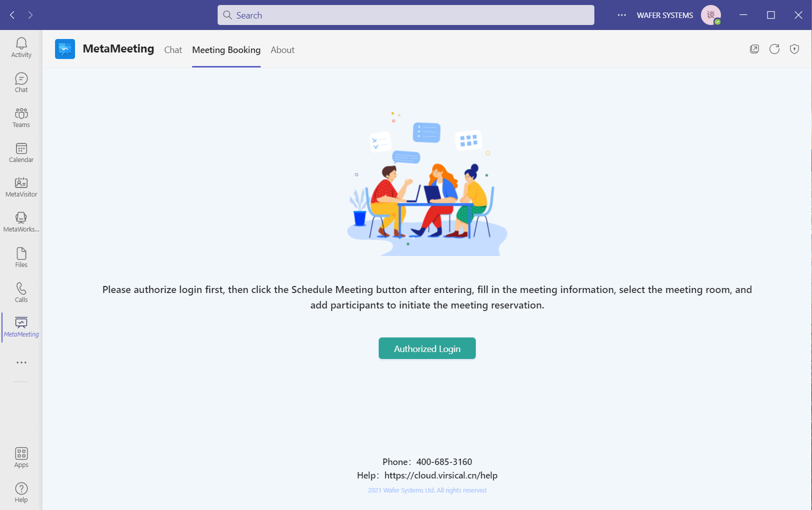This screenshot has width=812, height=510.
Task: Open the profile avatar menu
Action: [x=711, y=15]
